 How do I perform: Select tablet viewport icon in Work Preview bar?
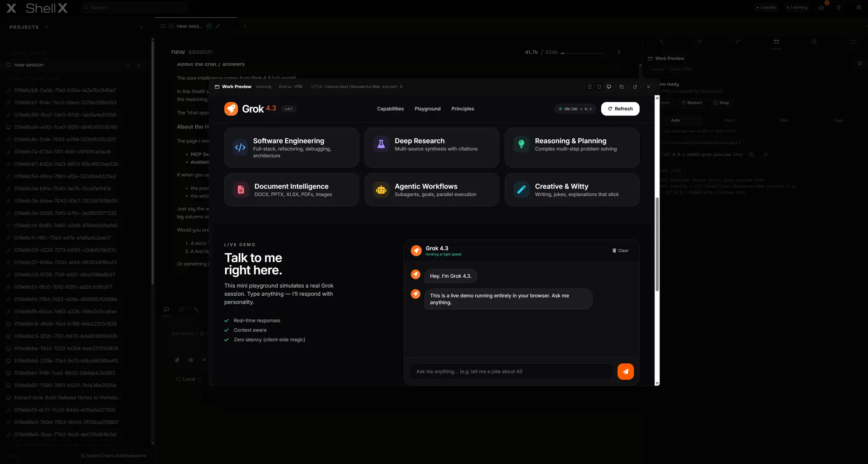click(599, 87)
